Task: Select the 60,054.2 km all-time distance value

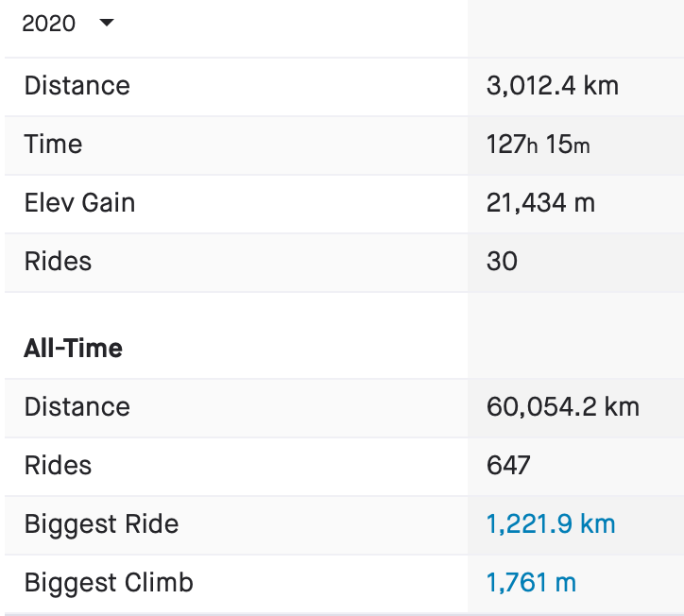Action: click(x=562, y=407)
